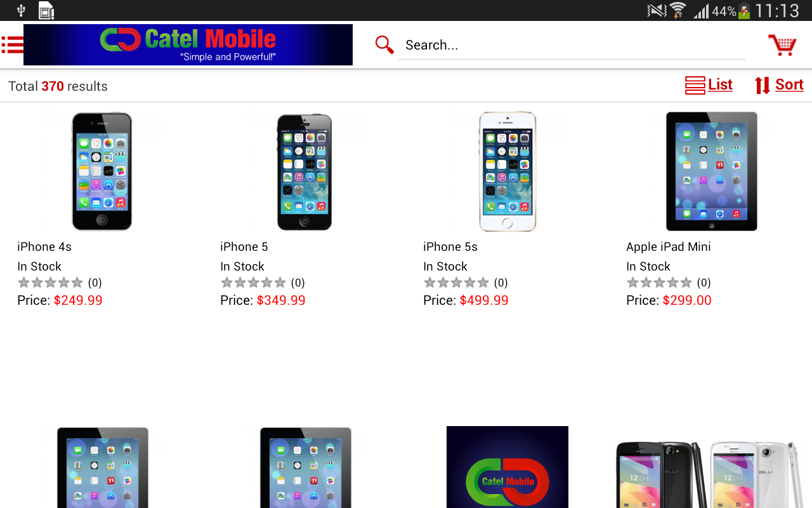Select the List view link
This screenshot has width=812, height=508.
pos(720,84)
